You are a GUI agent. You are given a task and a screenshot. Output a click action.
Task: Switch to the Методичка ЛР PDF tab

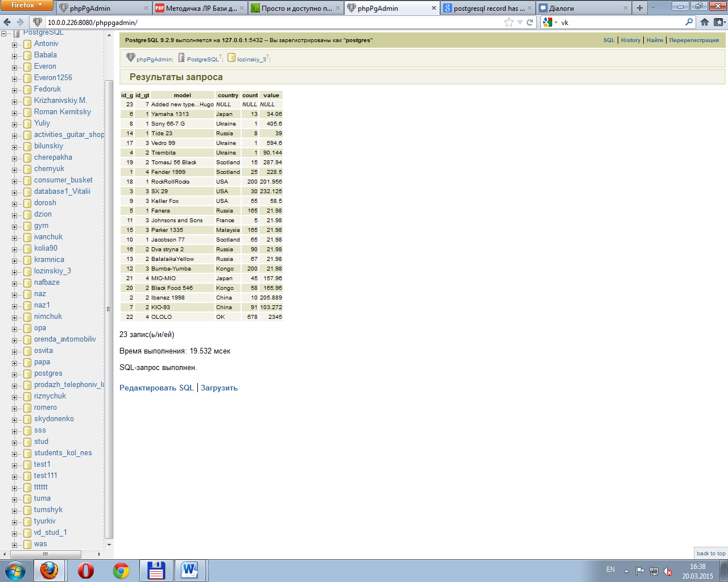(x=200, y=8)
